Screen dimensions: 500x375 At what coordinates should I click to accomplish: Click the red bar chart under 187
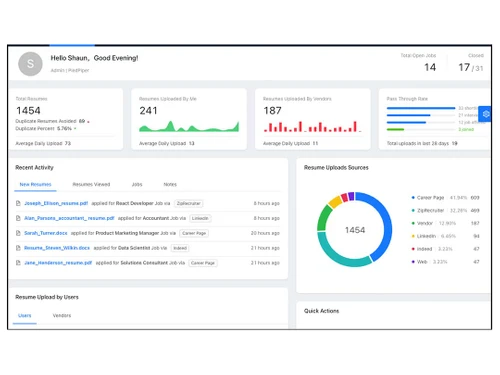[312, 127]
